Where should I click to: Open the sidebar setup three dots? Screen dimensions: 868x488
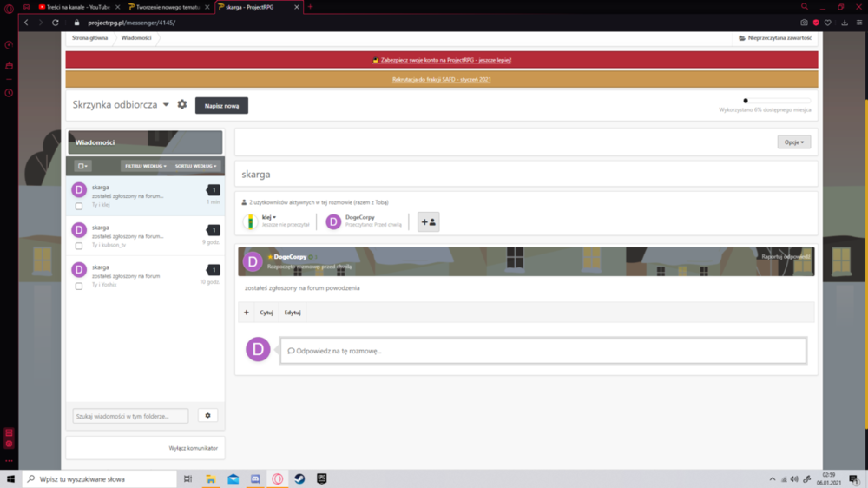point(9,461)
